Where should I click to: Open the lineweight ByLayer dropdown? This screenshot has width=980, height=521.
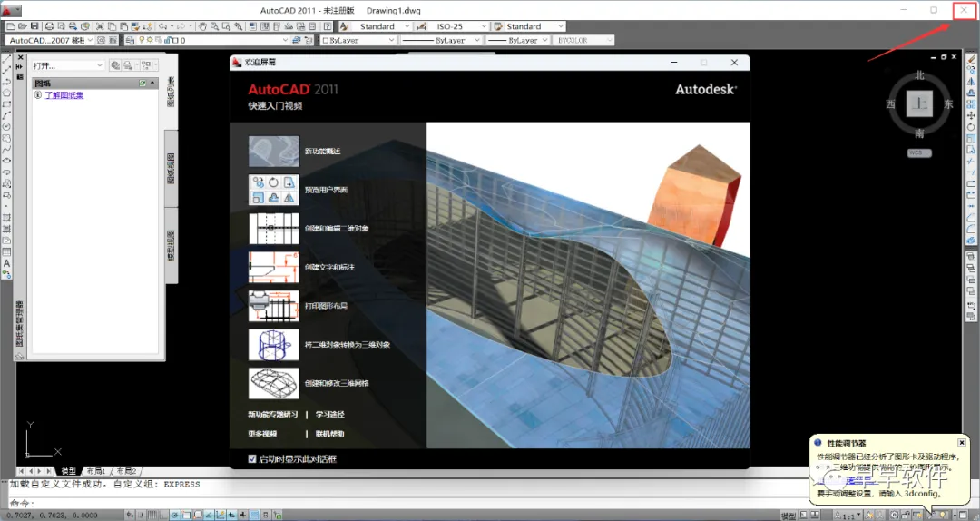[517, 40]
